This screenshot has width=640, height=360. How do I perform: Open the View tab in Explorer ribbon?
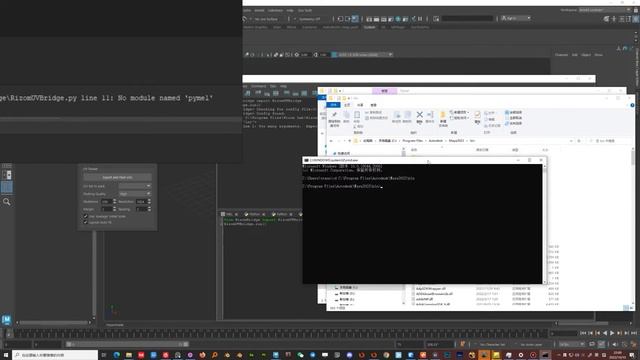[373, 105]
